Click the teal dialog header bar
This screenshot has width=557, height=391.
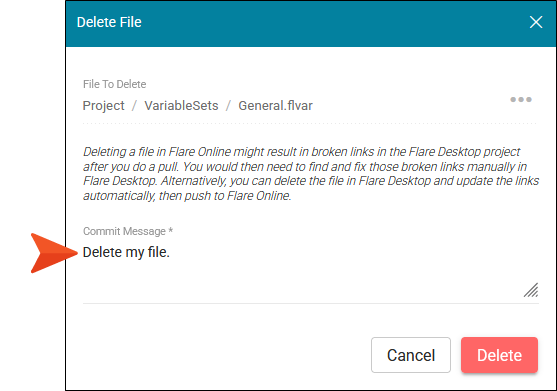tap(311, 23)
